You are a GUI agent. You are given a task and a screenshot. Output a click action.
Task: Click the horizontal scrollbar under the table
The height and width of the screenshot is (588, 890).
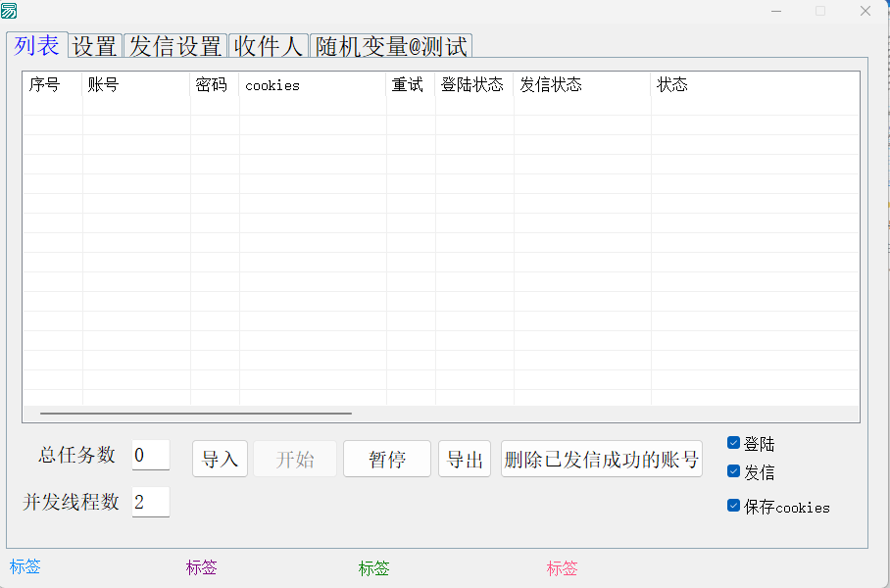coord(196,414)
